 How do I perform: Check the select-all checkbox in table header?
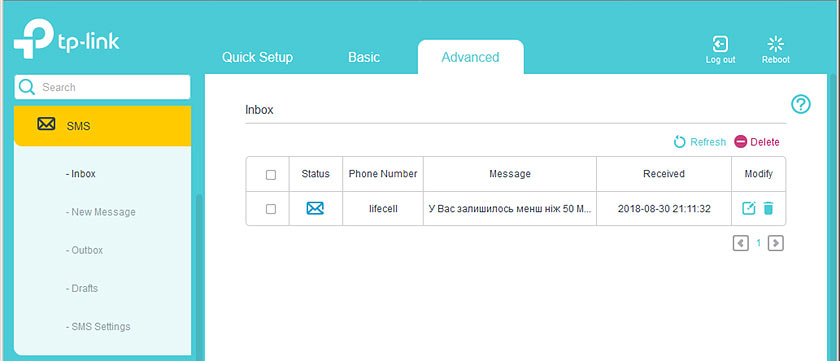pyautogui.click(x=271, y=175)
